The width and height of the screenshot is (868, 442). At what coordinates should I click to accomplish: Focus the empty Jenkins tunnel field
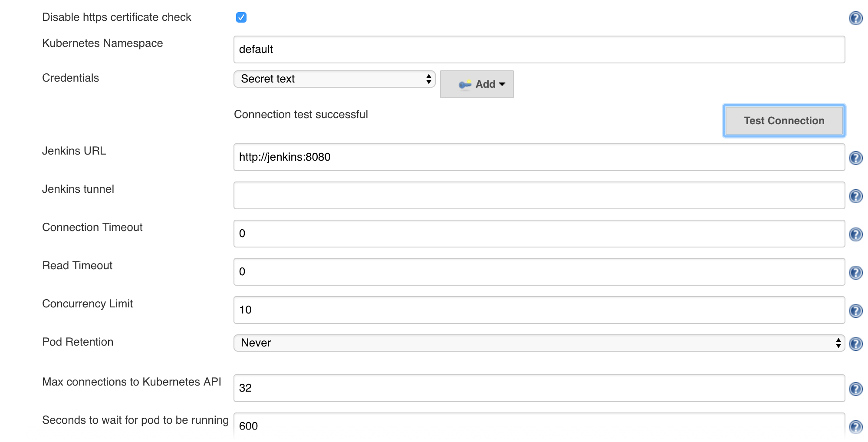(x=539, y=195)
